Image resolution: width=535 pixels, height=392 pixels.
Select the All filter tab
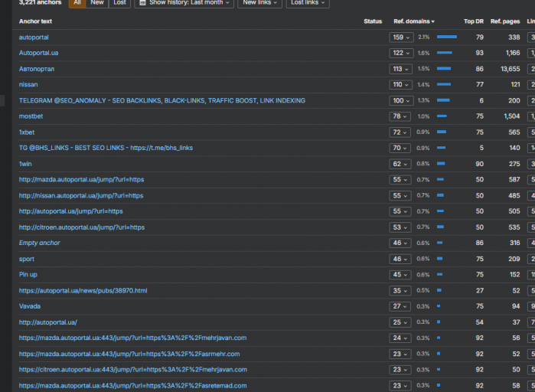[x=77, y=3]
